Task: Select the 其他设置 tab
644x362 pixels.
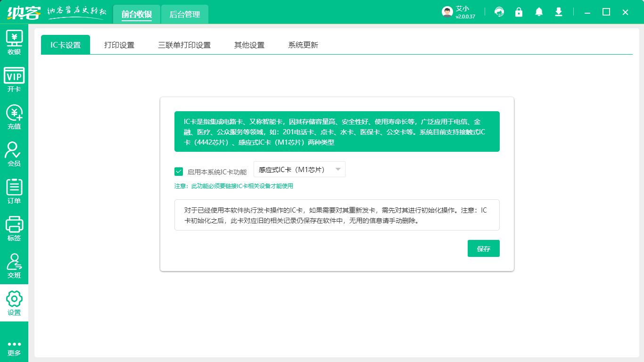Action: [x=249, y=45]
